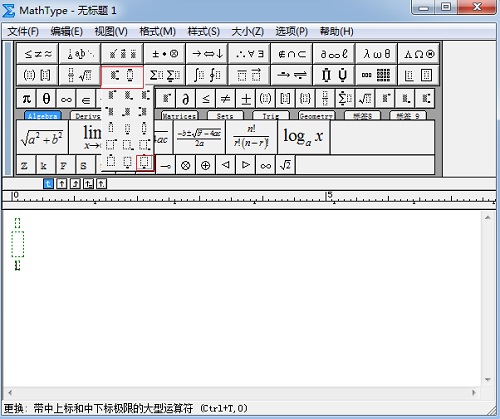Expand the arrow symbols palette →⇔↓
The height and width of the screenshot is (419, 500).
pyautogui.click(x=207, y=54)
